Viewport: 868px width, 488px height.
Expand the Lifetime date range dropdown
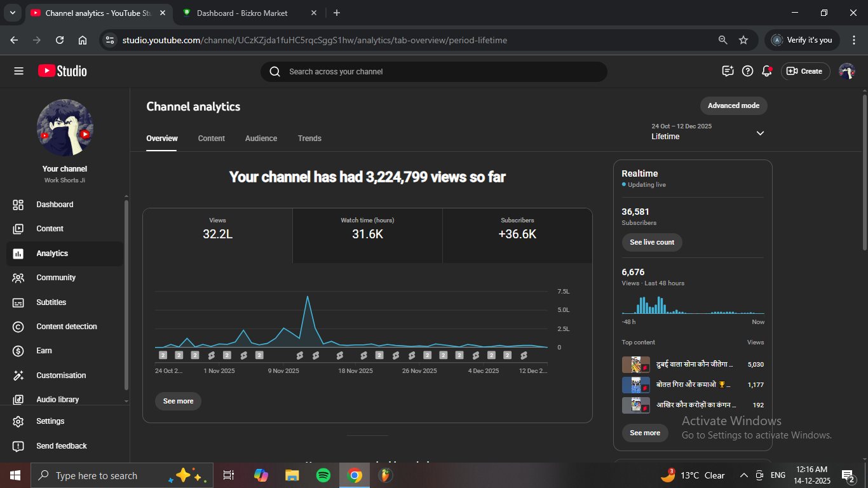760,133
